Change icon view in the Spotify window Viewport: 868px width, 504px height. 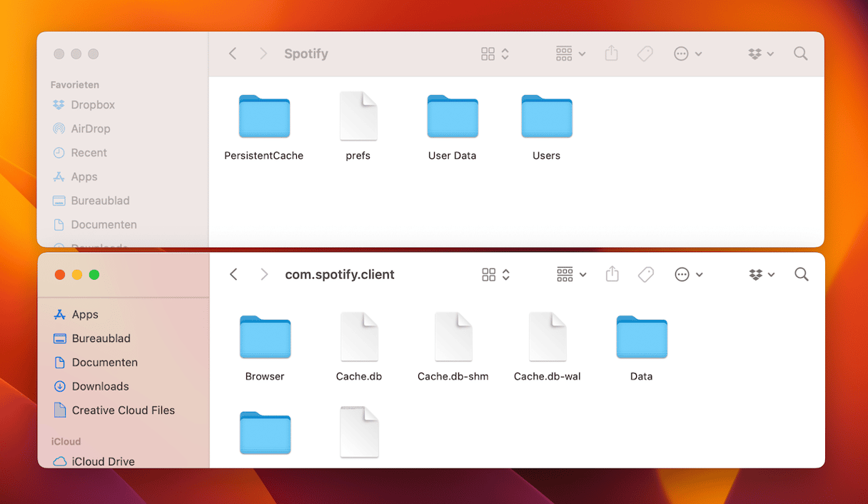[495, 54]
